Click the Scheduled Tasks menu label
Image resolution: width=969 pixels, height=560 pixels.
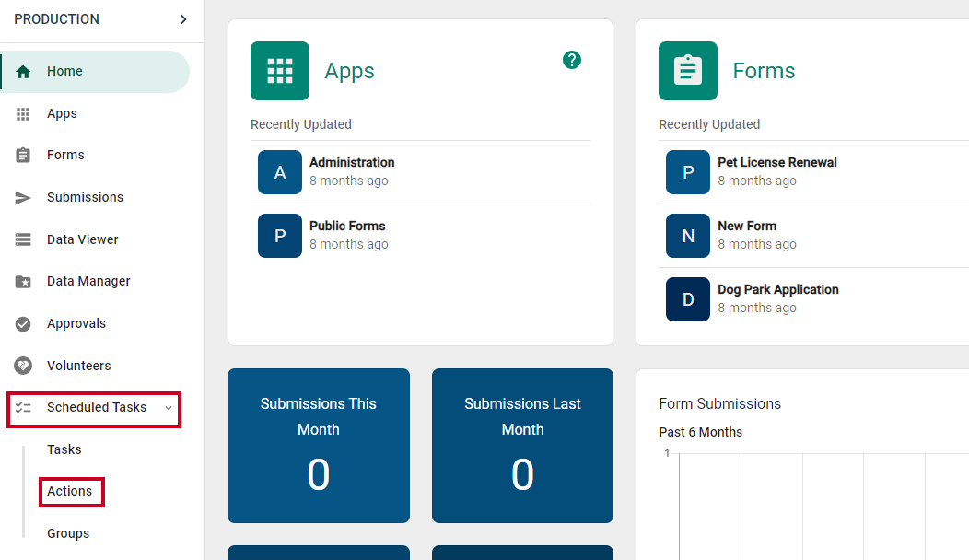(x=97, y=407)
